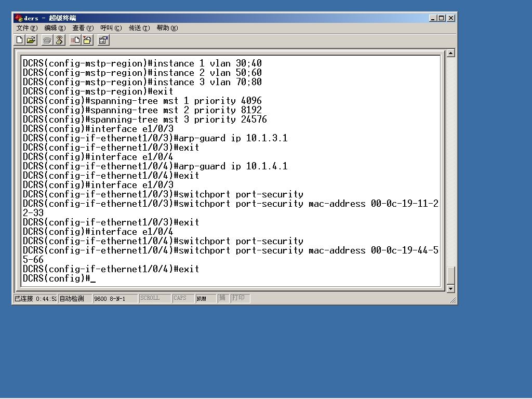This screenshot has height=399, width=532.
Task: Click the 'DCRS(config-mstp-region)#exit' line
Action: (98, 91)
